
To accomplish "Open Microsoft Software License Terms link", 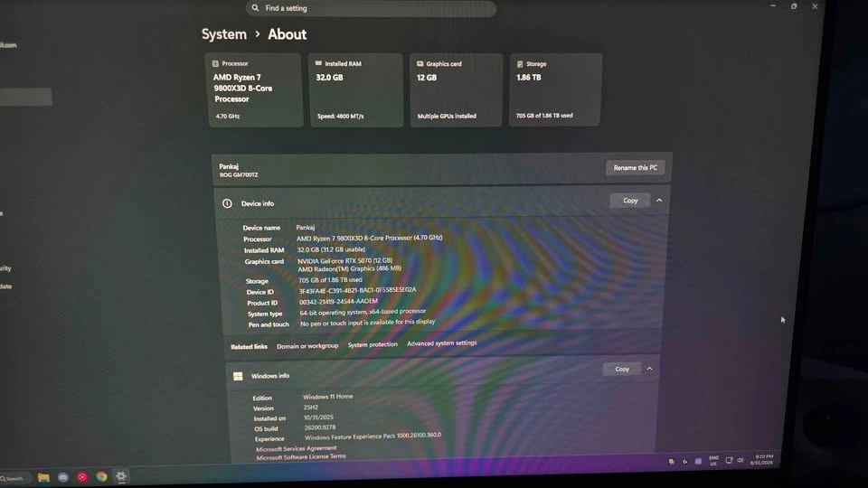I will point(301,457).
